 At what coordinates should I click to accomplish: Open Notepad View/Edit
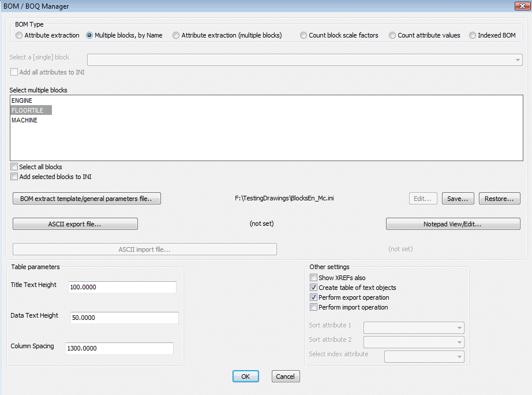pos(453,224)
